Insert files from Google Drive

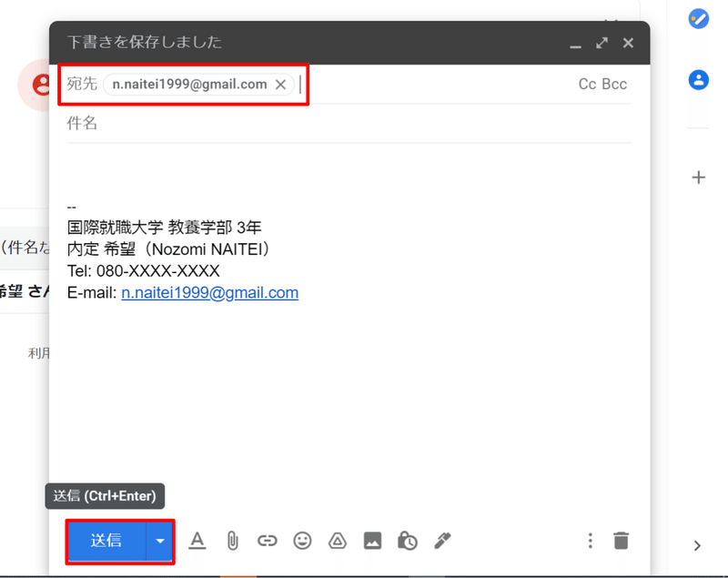[338, 540]
